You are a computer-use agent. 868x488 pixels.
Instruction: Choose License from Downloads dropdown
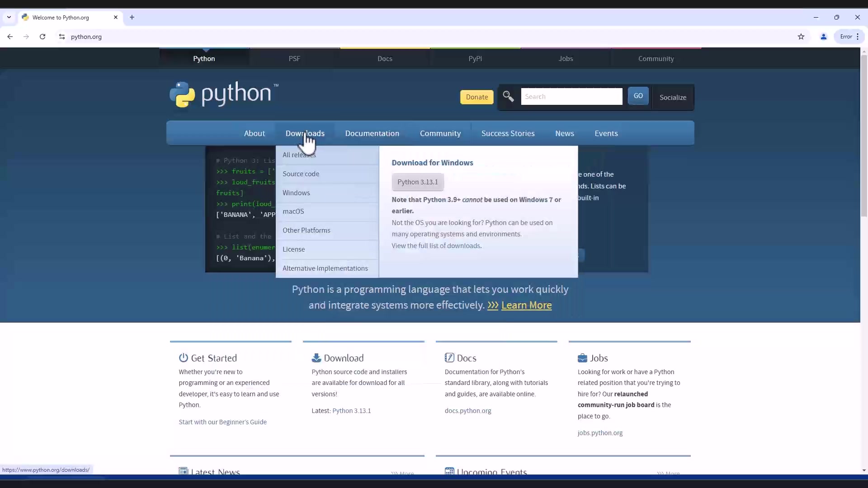(x=327, y=249)
